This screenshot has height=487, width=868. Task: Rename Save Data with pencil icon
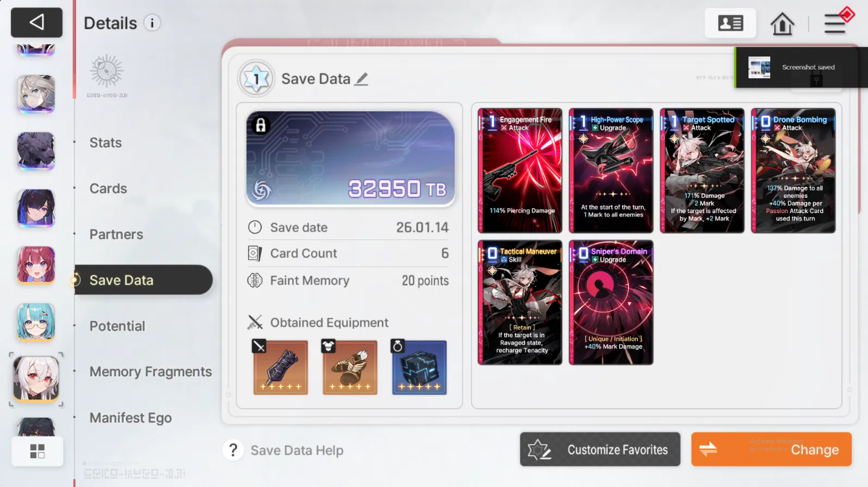[x=361, y=79]
